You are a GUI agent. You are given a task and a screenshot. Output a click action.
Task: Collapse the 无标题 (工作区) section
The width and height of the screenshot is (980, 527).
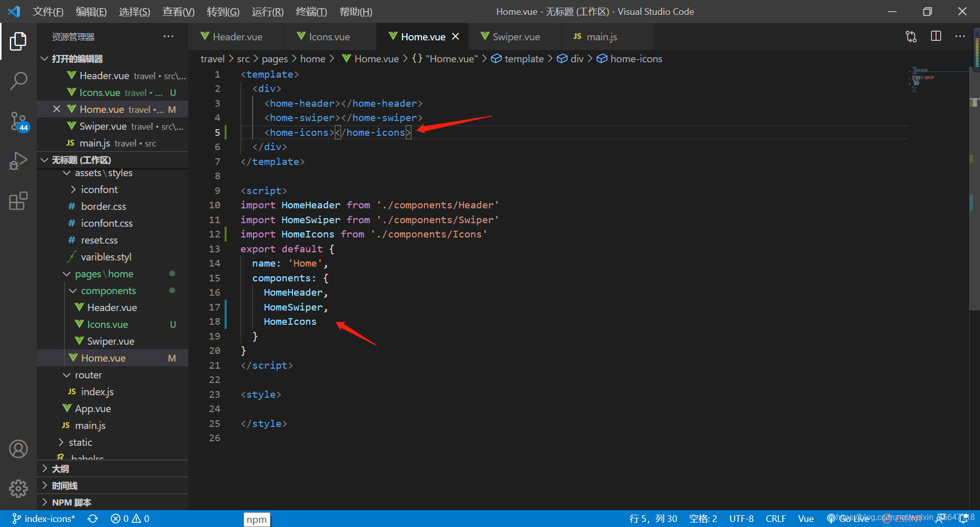pos(112,160)
